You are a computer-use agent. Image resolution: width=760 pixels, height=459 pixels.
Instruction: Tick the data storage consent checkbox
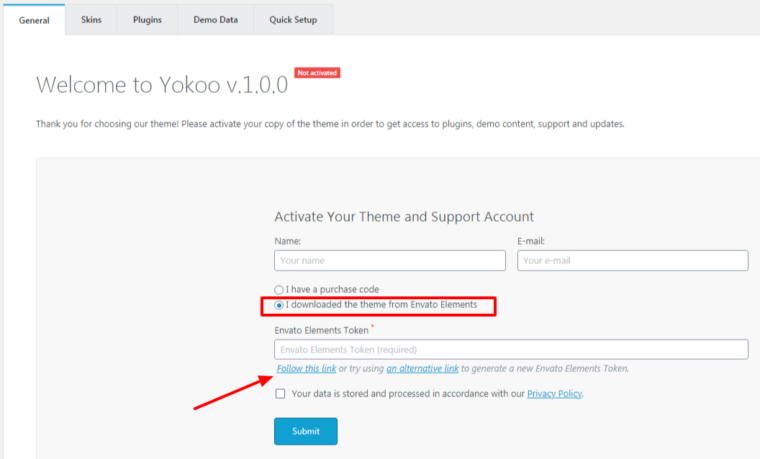click(x=280, y=394)
